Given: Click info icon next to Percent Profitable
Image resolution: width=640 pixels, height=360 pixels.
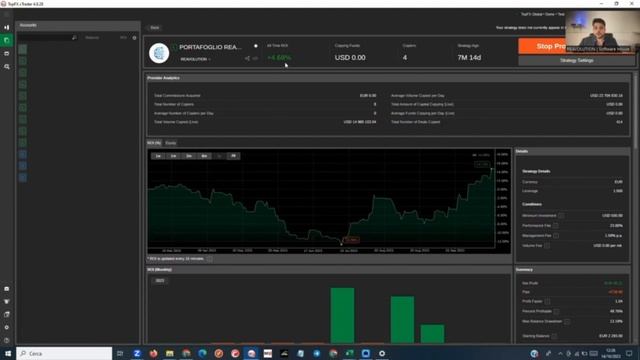Looking at the screenshot, I should (x=556, y=311).
